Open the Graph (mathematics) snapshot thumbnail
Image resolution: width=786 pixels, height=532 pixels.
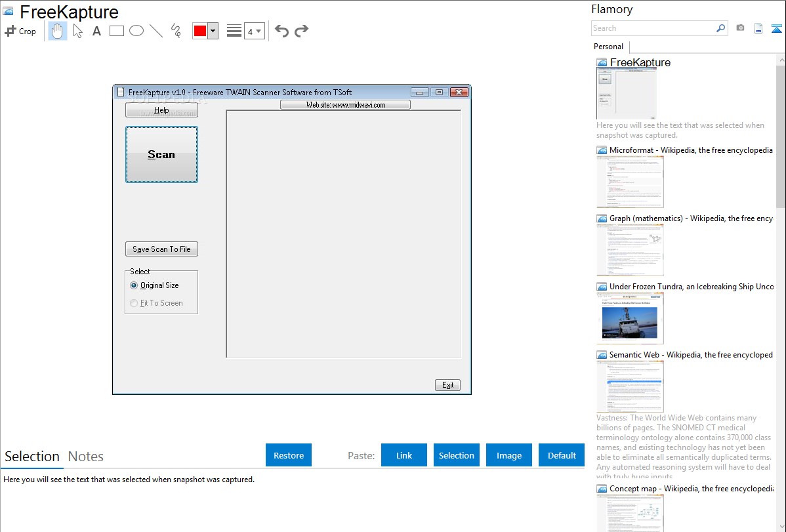tap(630, 250)
